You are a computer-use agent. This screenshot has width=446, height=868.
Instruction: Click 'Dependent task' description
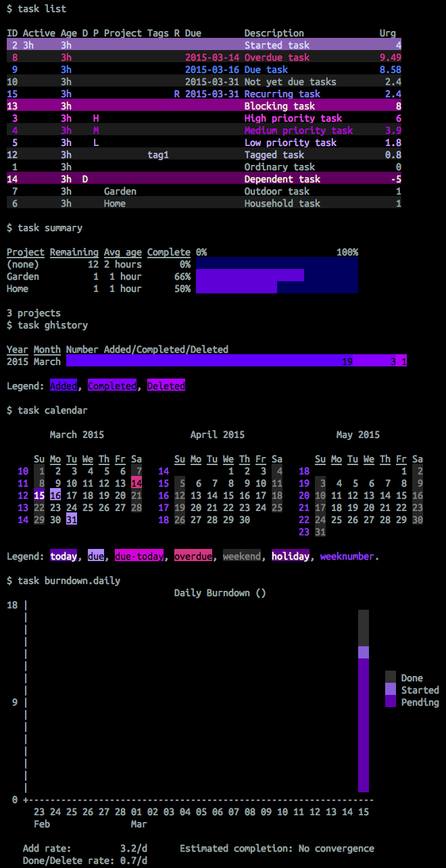[x=282, y=179]
